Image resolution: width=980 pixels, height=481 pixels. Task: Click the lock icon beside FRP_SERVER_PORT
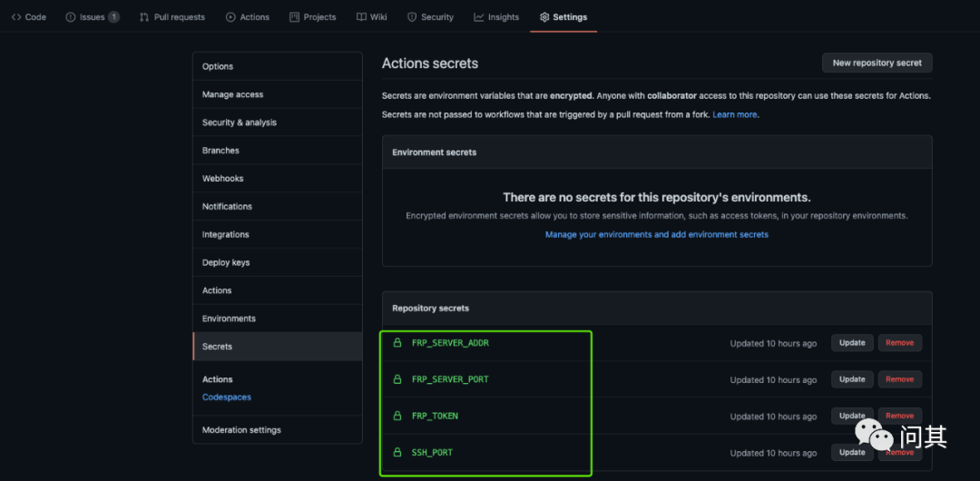coord(397,379)
